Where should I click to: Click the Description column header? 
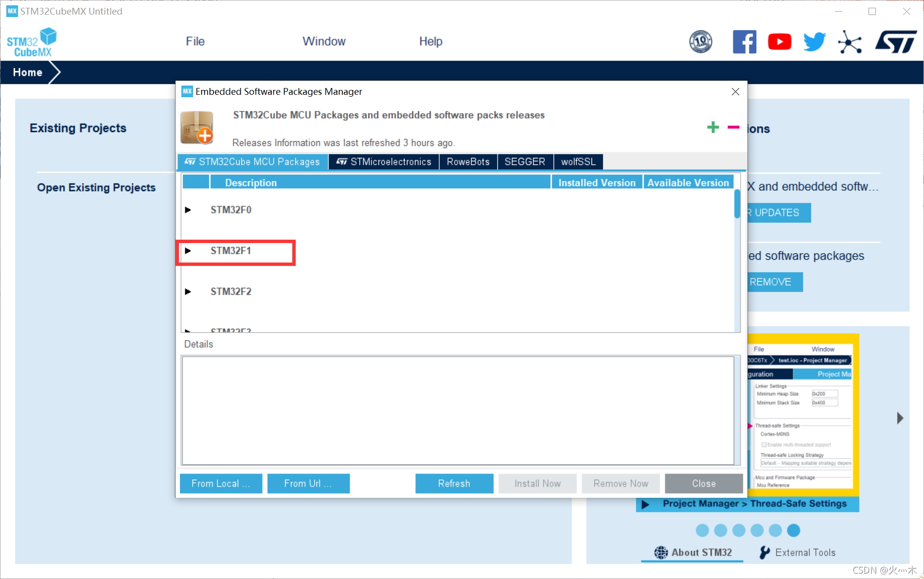pyautogui.click(x=380, y=183)
